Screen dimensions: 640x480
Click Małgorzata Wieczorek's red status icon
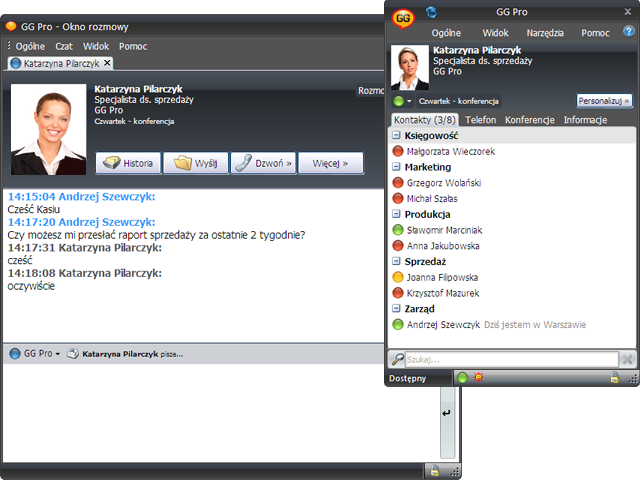coord(398,151)
